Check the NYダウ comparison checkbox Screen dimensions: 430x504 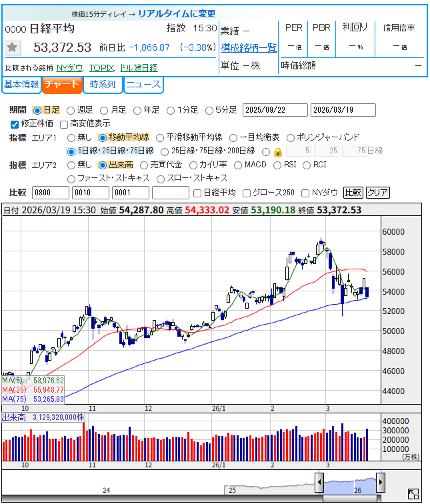305,193
